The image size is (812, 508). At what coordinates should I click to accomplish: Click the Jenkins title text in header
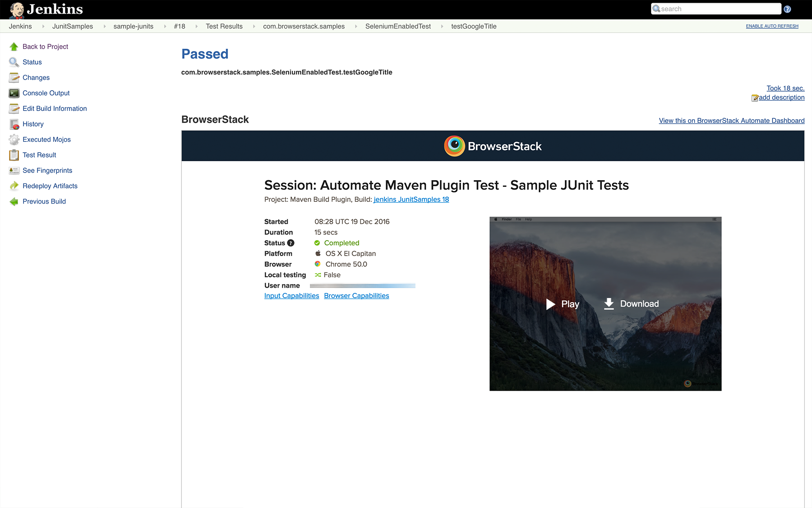point(55,9)
